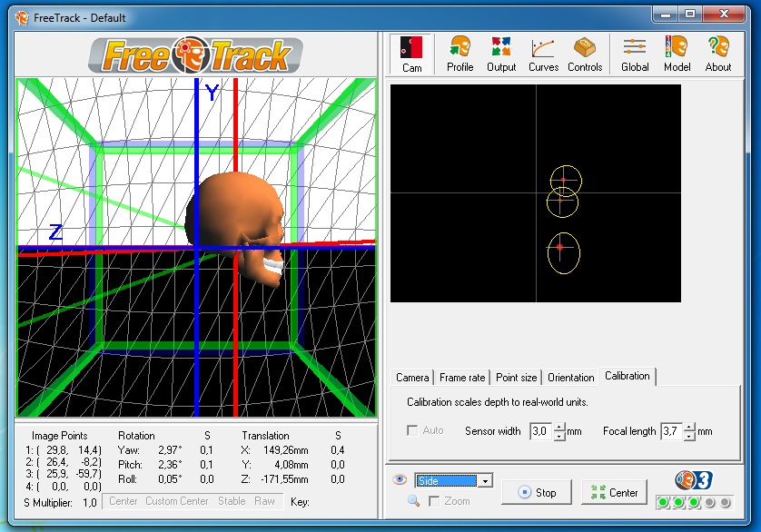The height and width of the screenshot is (532, 761).
Task: Click the Z translation value -171,55mm
Action: [284, 479]
